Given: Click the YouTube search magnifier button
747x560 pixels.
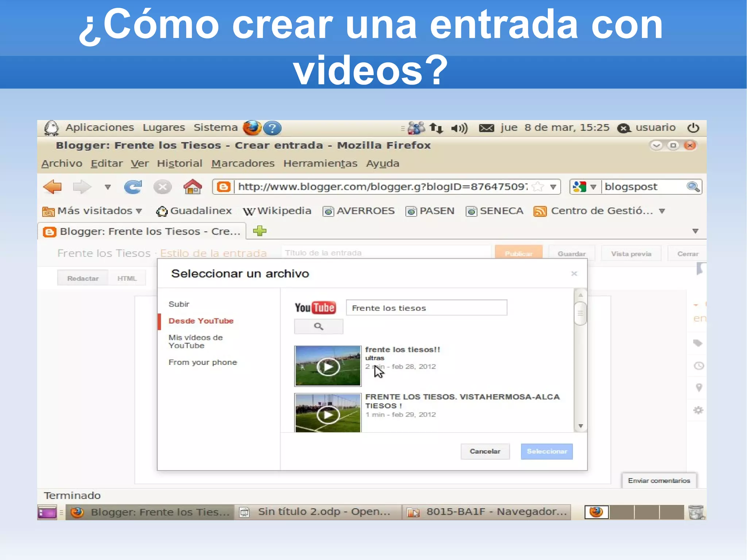Looking at the screenshot, I should (318, 326).
